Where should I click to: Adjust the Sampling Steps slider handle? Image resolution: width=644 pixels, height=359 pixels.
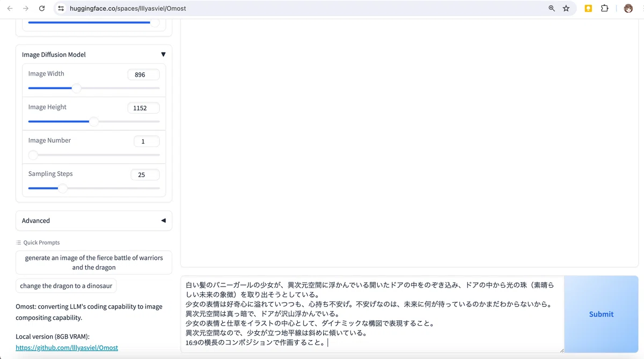coord(63,188)
